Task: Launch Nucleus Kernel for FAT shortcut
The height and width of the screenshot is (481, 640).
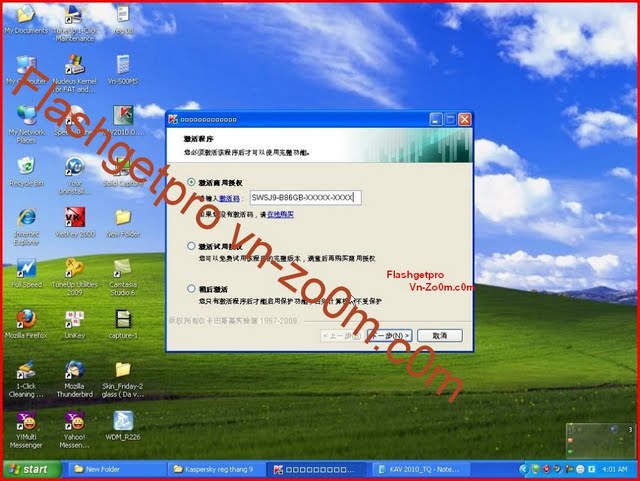Action: (x=74, y=73)
